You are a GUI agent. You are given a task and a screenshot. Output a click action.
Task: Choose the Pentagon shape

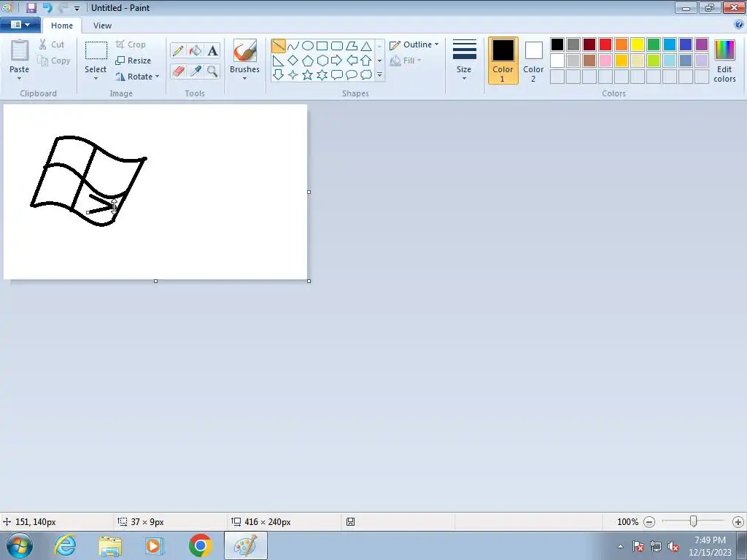[x=308, y=61]
